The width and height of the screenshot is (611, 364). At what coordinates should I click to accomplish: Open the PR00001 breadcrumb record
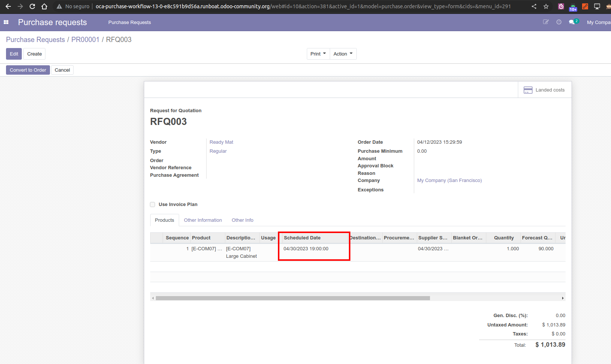(85, 39)
